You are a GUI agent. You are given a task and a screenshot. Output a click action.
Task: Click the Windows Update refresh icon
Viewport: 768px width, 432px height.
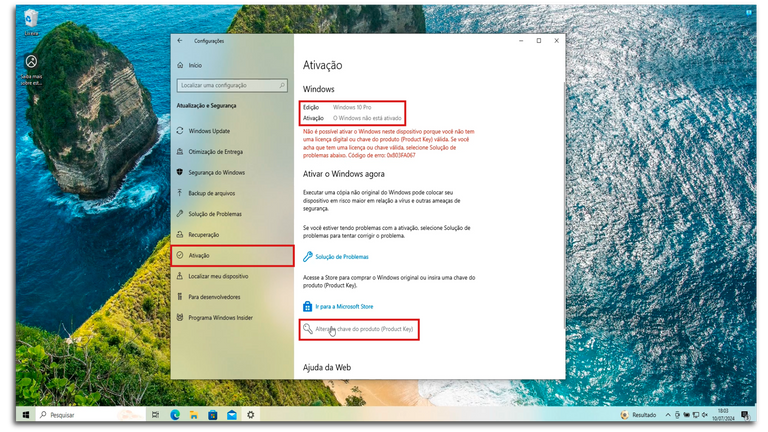(x=180, y=131)
